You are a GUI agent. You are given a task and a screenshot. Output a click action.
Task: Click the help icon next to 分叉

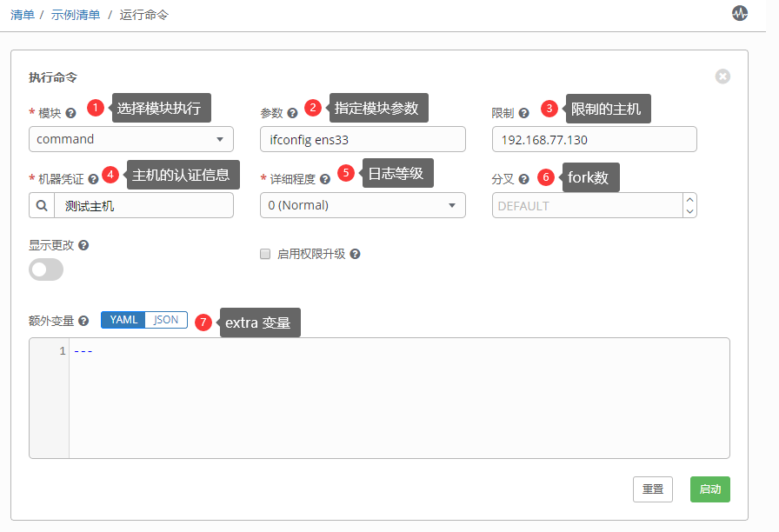pos(523,179)
